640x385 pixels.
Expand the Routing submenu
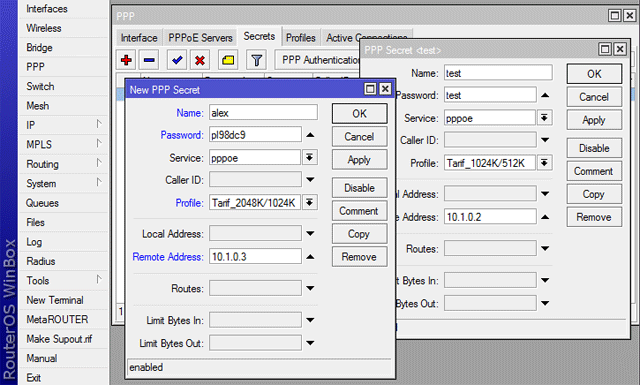[x=63, y=164]
